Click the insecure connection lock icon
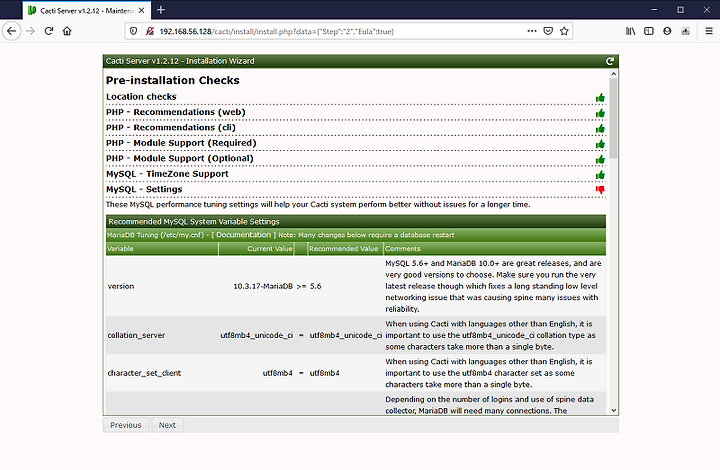The height and width of the screenshot is (470, 720). click(x=150, y=31)
